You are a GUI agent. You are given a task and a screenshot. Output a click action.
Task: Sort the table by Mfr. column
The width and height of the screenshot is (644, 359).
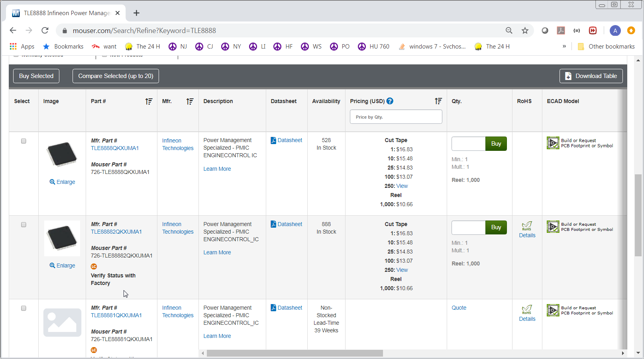[x=190, y=101]
